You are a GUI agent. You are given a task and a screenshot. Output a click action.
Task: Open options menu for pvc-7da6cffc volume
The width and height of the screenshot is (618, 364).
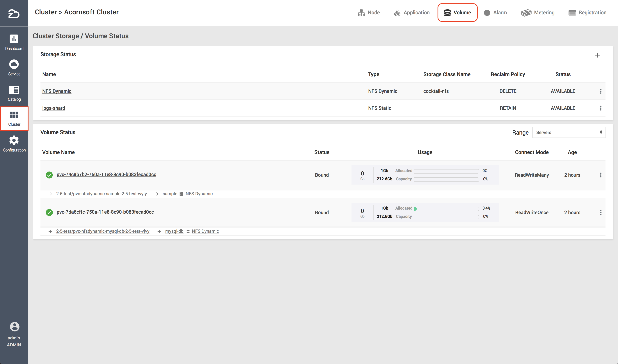coord(601,212)
